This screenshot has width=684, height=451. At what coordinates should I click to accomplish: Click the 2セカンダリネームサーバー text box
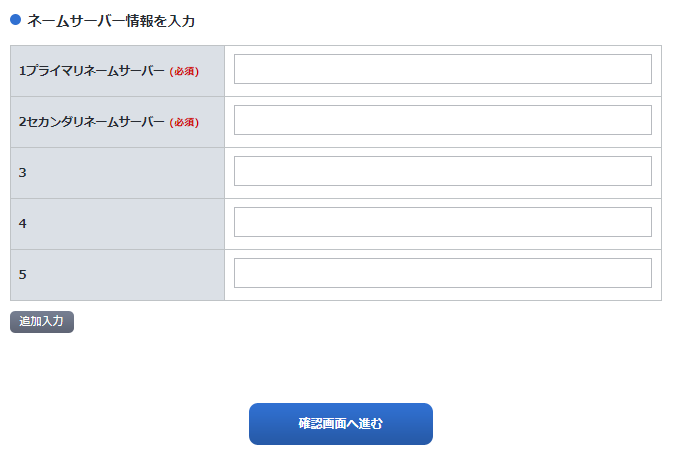tap(442, 121)
